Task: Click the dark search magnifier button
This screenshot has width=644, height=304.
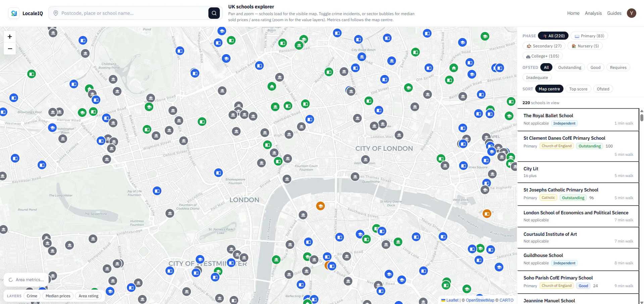Action: point(214,13)
